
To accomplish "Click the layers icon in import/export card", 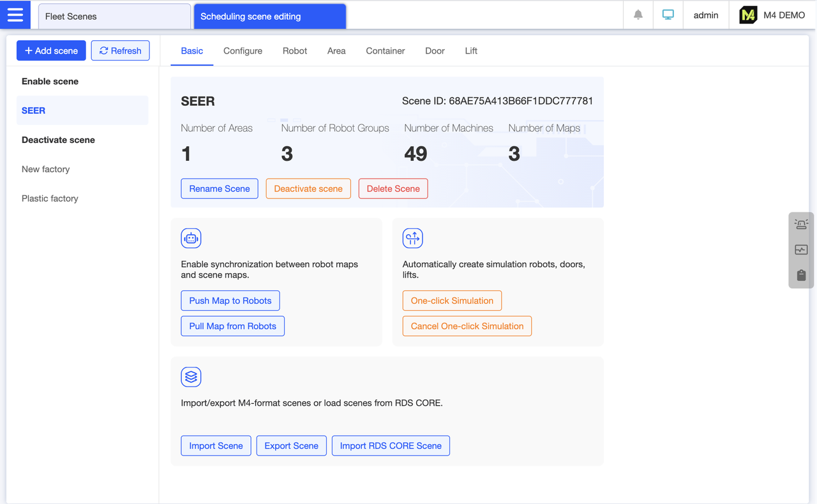I will 191,377.
